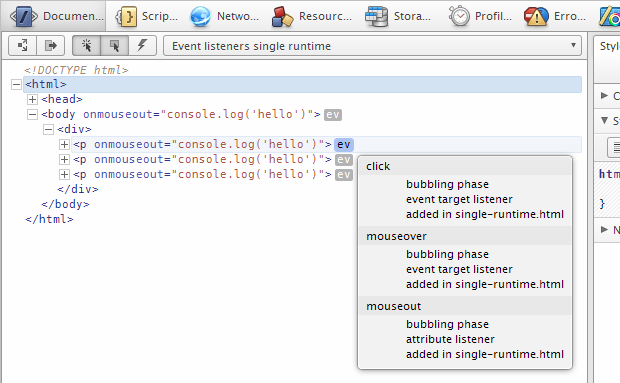620x383 pixels.
Task: Select the <html> opening tag
Action: 46,84
